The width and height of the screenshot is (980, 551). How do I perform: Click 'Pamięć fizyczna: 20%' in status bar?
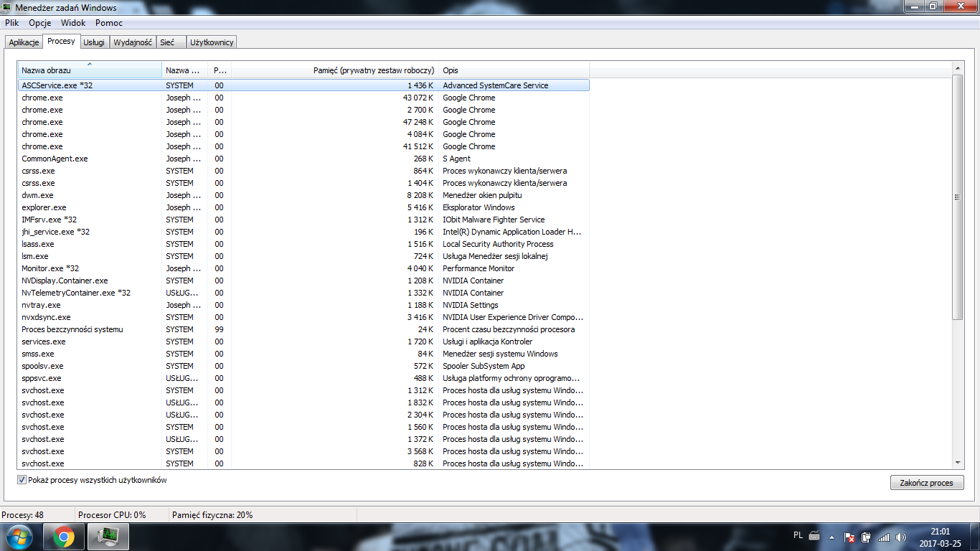(212, 515)
